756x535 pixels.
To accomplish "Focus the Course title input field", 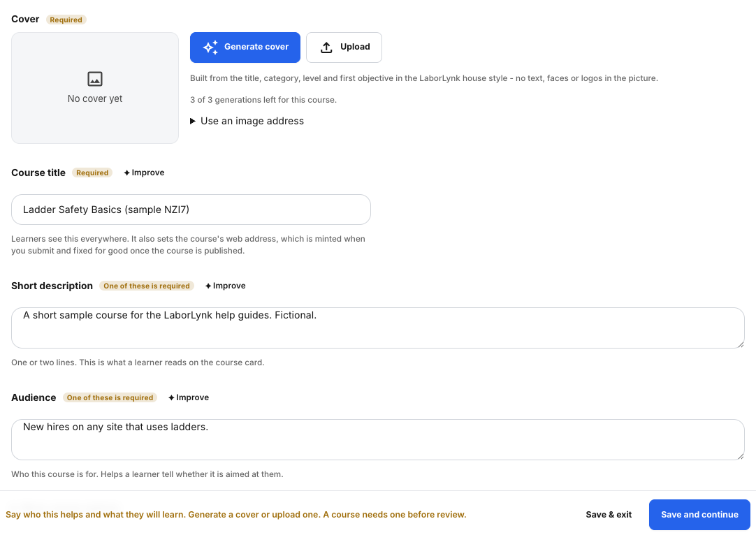I will click(x=191, y=210).
